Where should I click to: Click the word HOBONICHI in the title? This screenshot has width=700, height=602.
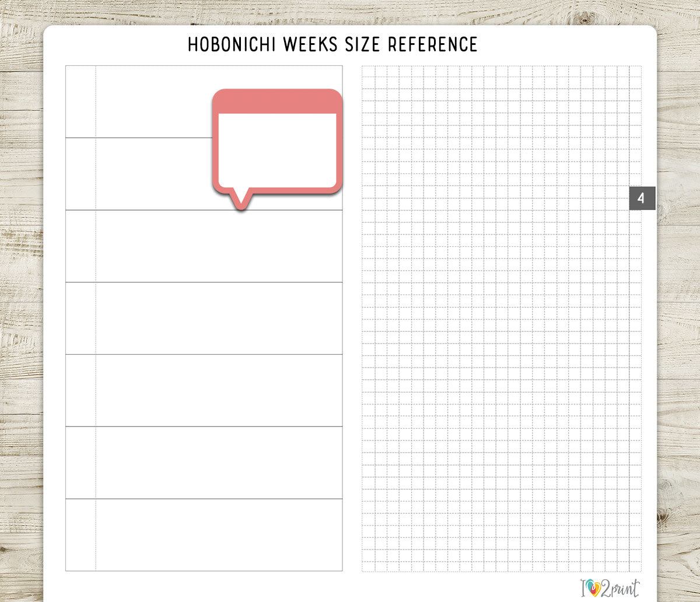tap(233, 44)
